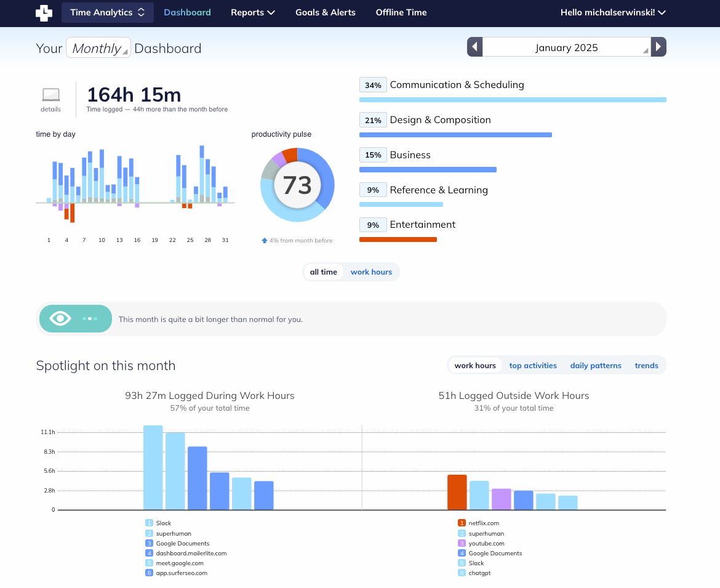
Task: Switch chart view to all time
Action: pyautogui.click(x=323, y=272)
